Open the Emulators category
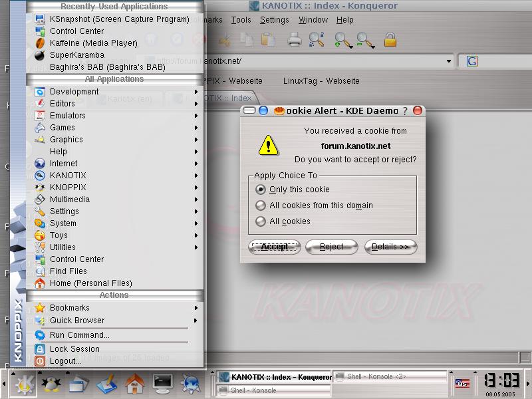 click(x=115, y=116)
